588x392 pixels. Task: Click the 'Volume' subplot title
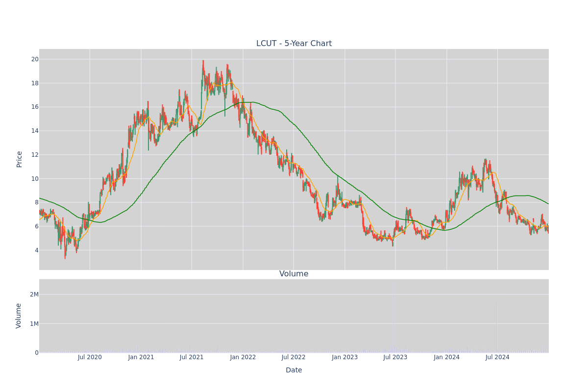click(294, 274)
